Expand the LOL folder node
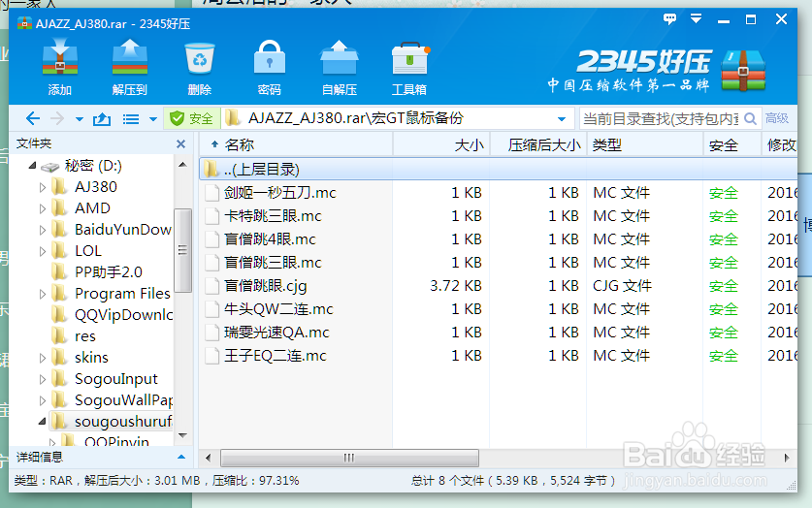The image size is (812, 508). click(x=43, y=251)
